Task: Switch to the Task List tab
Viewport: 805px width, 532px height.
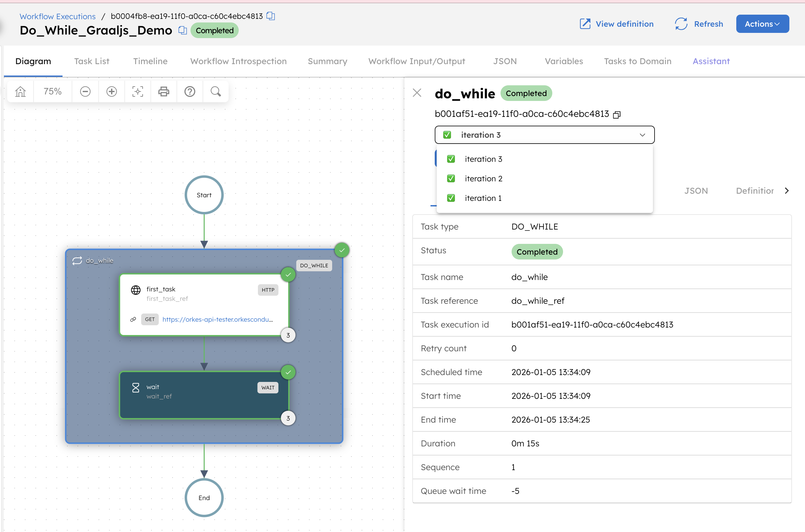Action: [x=91, y=61]
